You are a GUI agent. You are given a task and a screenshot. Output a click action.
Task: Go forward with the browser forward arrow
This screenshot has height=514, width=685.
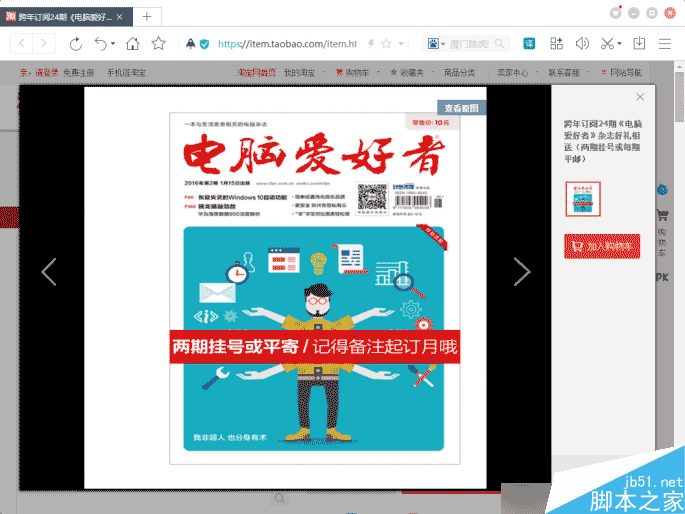pos(43,43)
